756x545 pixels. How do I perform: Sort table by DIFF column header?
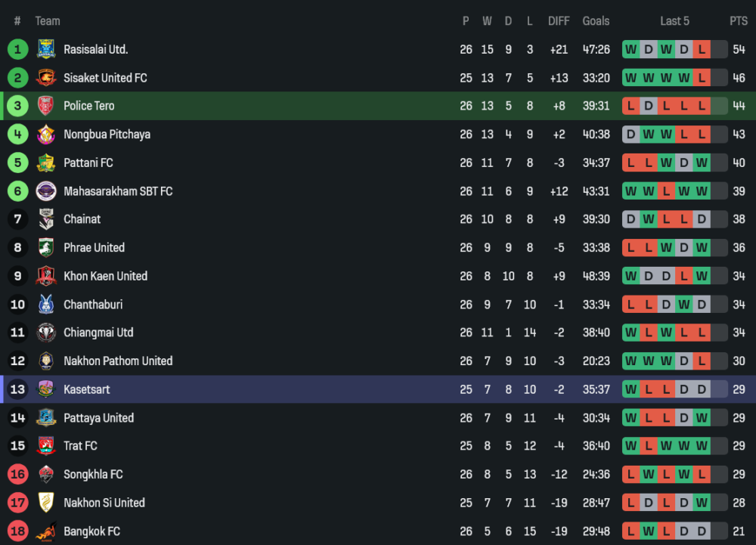[559, 21]
